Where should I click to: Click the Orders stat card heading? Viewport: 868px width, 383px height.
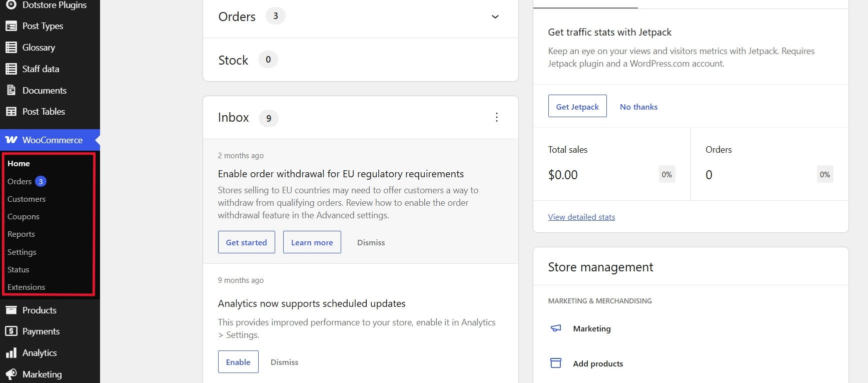pyautogui.click(x=719, y=150)
